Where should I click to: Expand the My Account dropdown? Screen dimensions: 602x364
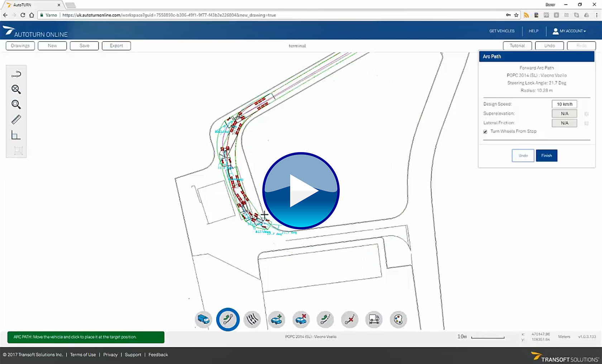pyautogui.click(x=569, y=31)
